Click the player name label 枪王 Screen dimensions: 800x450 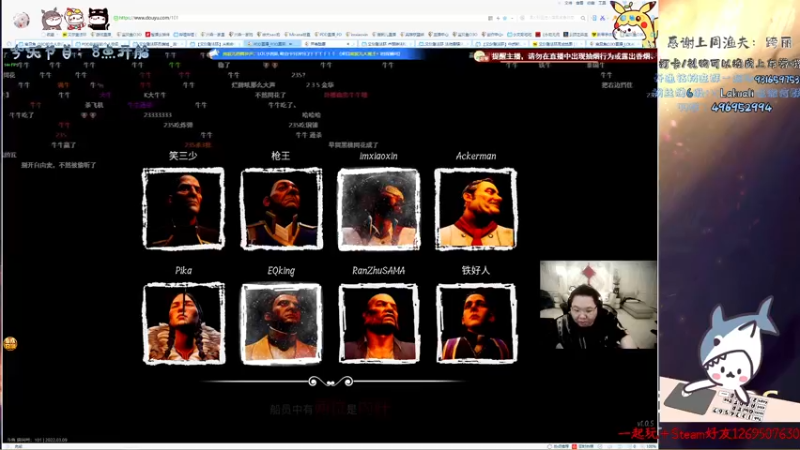pos(281,156)
